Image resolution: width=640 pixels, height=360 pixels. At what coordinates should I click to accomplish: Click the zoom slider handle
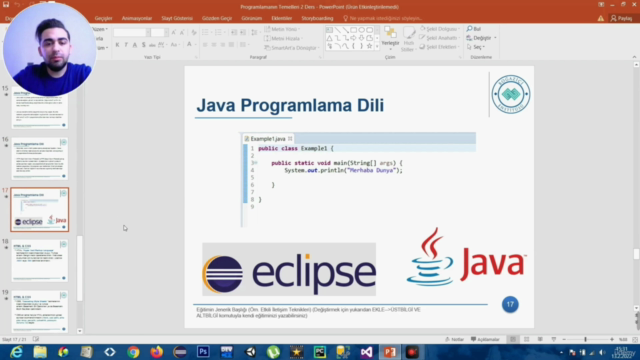click(585, 339)
